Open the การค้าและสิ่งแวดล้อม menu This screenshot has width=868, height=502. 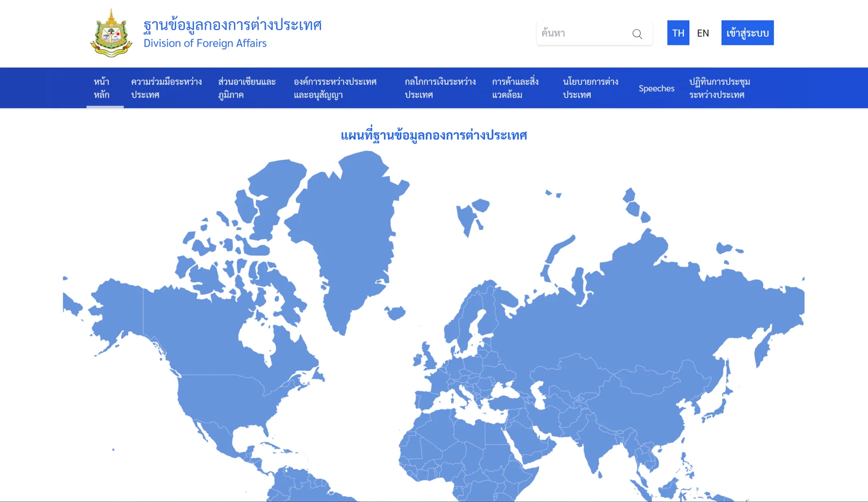[517, 88]
